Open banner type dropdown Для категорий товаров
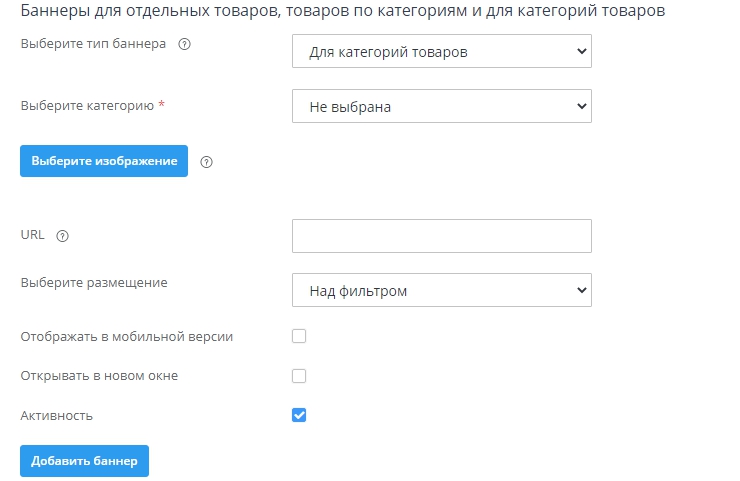 [441, 51]
